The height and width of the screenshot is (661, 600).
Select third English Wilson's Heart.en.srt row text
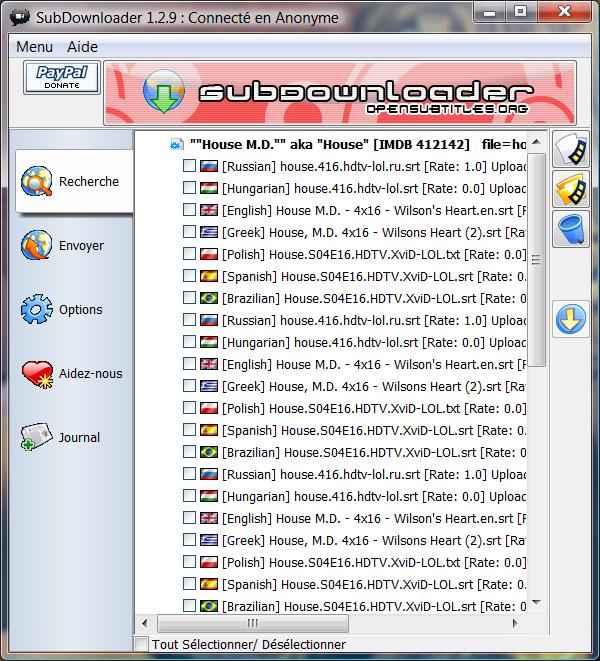pos(374,518)
